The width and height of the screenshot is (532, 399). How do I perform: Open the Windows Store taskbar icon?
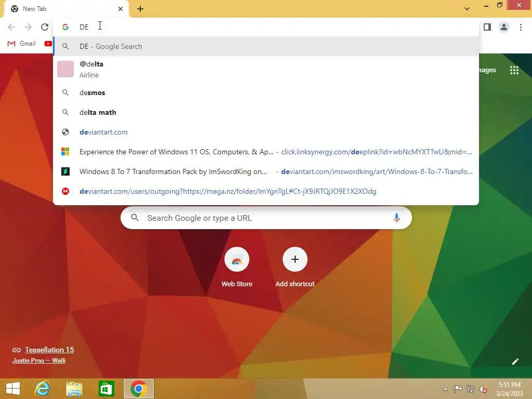(106, 389)
